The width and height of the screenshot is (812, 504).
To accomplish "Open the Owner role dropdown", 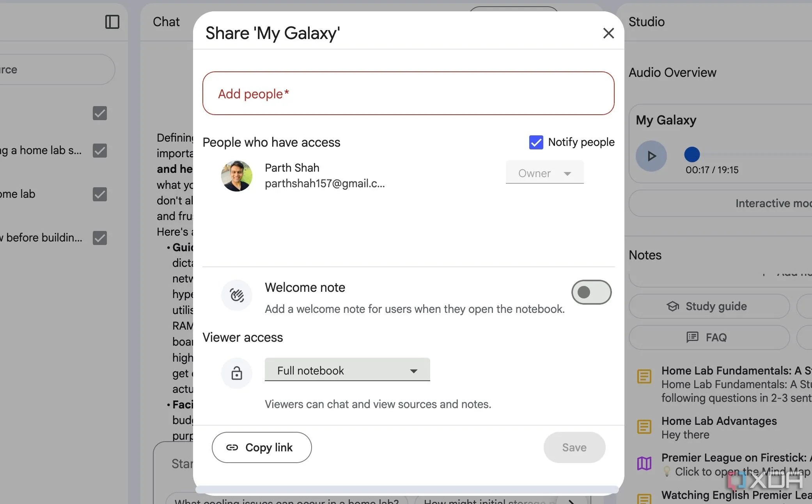I will point(544,173).
